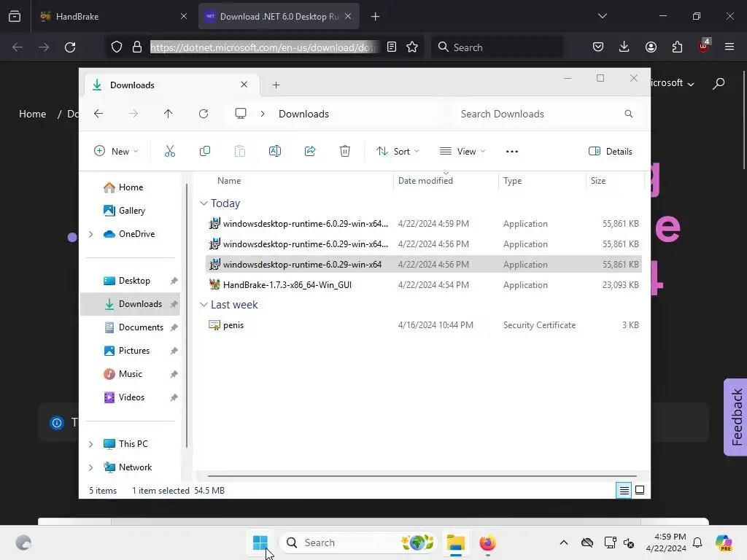The image size is (747, 560).
Task: Open the Sort options dropdown
Action: click(398, 152)
